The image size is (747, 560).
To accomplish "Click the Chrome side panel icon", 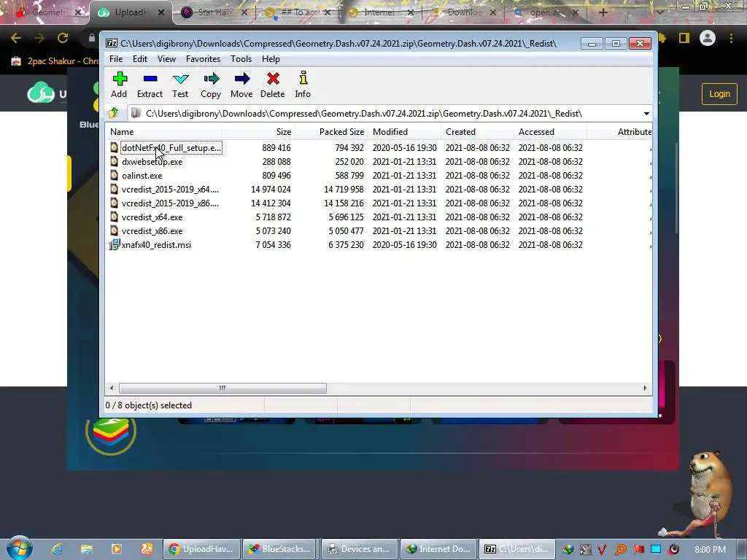I will pos(684,38).
